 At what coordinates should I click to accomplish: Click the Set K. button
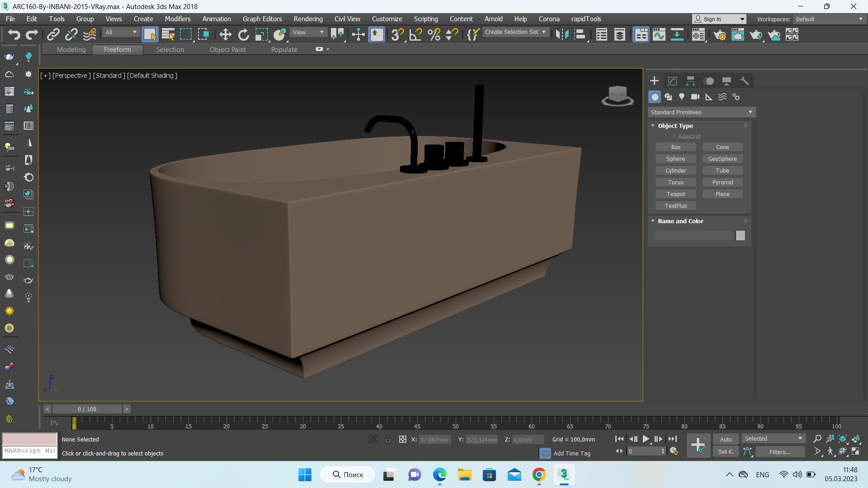click(x=726, y=452)
